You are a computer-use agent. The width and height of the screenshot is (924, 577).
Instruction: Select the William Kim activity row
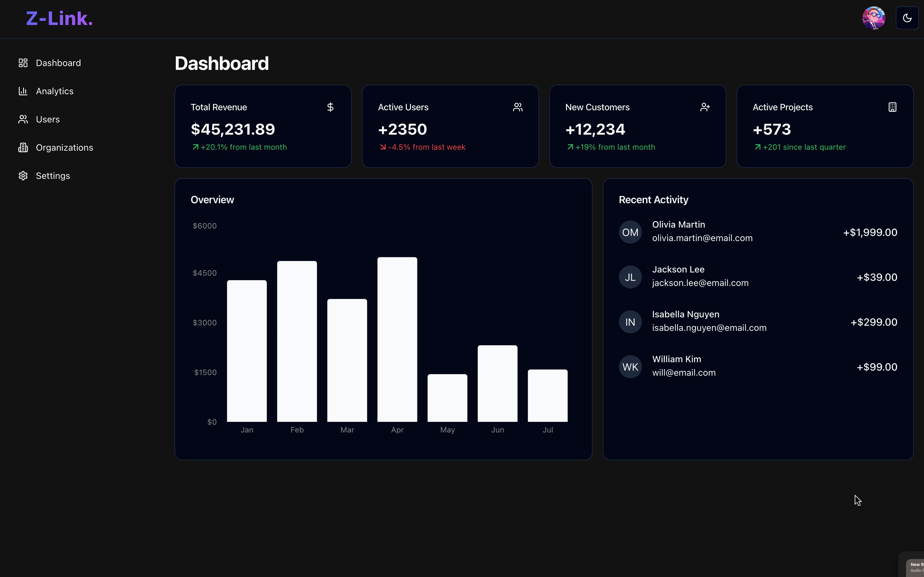[757, 366]
